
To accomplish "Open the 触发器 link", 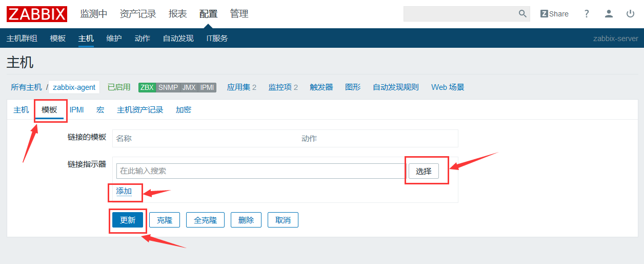I will 321,87.
